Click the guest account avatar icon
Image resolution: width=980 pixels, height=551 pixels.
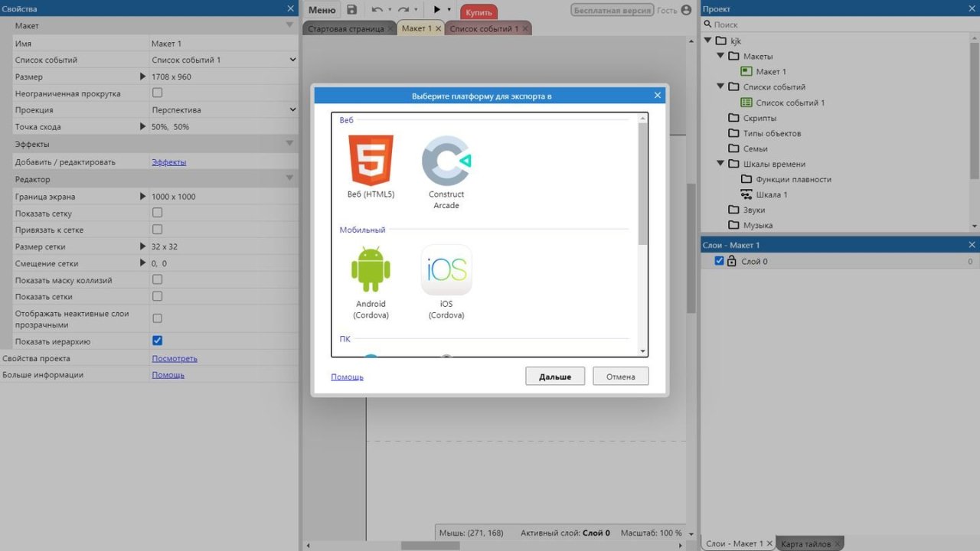pos(686,10)
